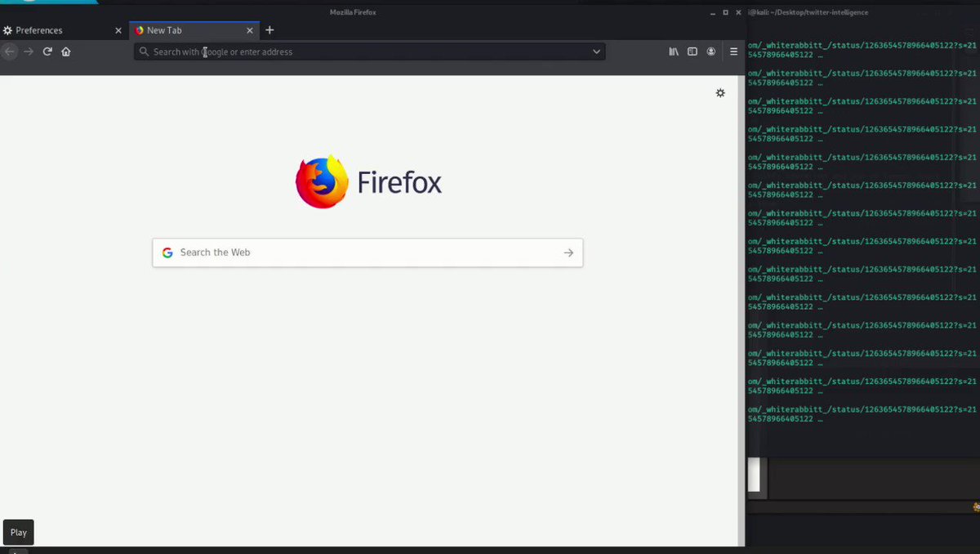980x554 pixels.
Task: Select the New Tab tab
Action: coord(194,30)
